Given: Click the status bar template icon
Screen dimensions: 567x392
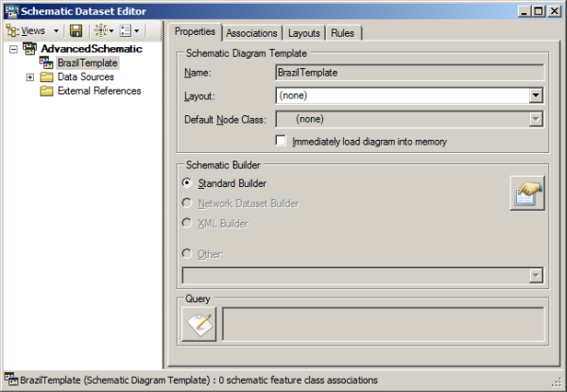Looking at the screenshot, I should point(11,380).
